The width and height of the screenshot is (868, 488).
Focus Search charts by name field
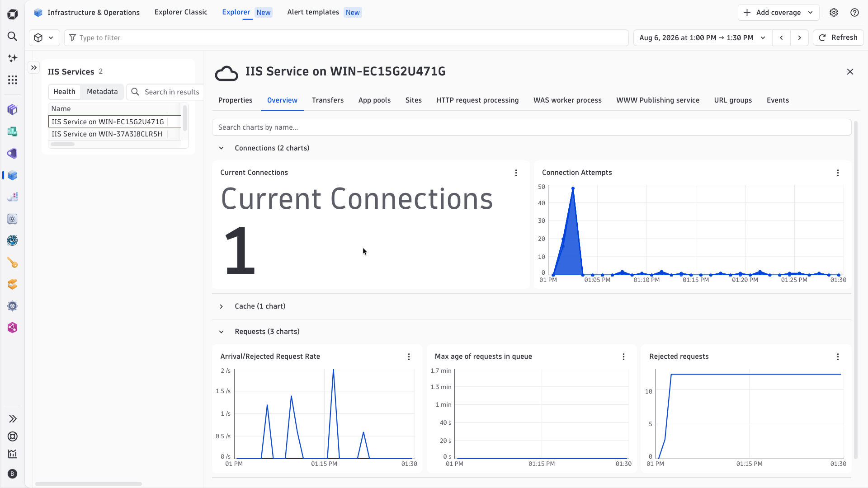(x=531, y=127)
